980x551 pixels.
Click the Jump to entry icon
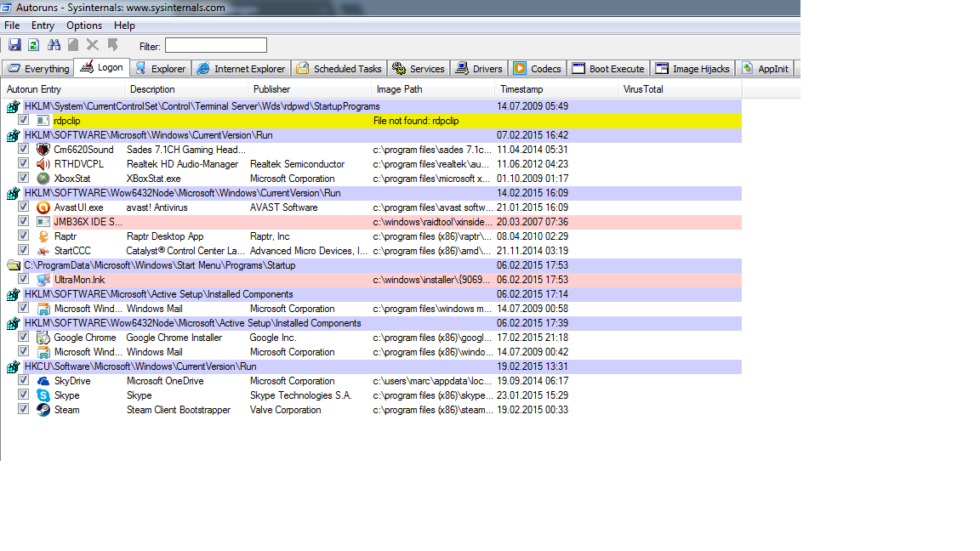click(x=112, y=45)
